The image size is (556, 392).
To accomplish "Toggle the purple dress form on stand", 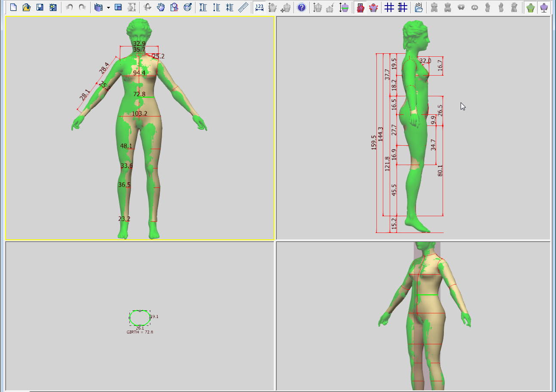I will pos(544,7).
